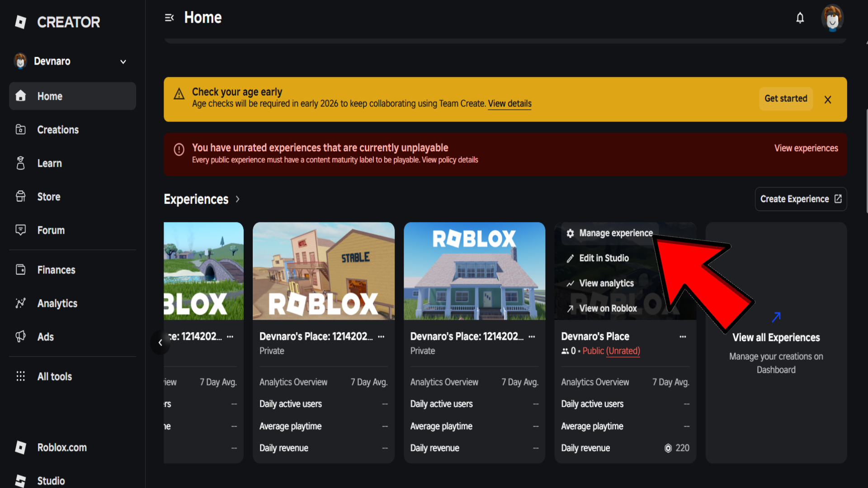The width and height of the screenshot is (868, 488).
Task: Dismiss the age check banner
Action: coord(828,99)
